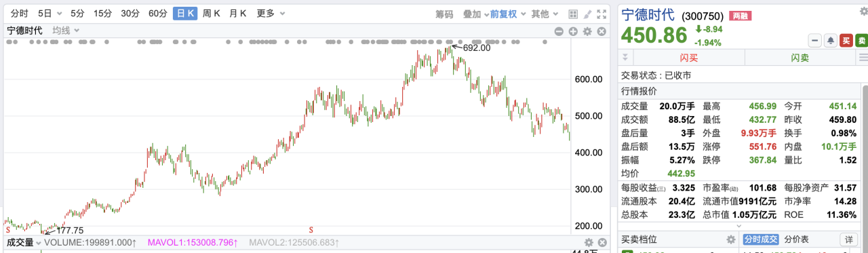The height and width of the screenshot is (253, 868).
Task: Expand the 成交量 indicator dropdown
Action: 24,242
